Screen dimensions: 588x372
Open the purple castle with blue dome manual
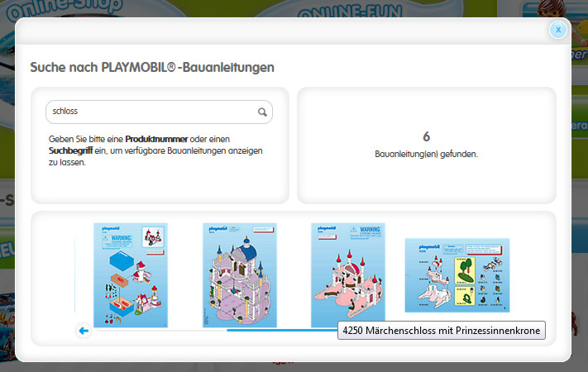coord(239,274)
